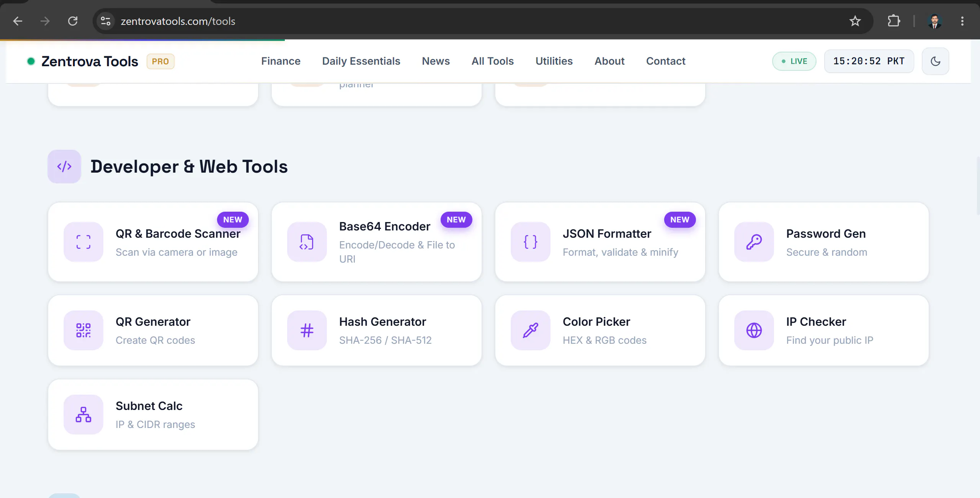
Task: Open the Color Picker title
Action: point(596,322)
